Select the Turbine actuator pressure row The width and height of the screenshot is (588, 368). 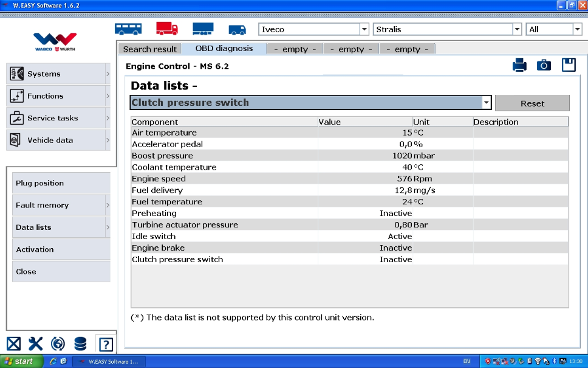coord(349,224)
